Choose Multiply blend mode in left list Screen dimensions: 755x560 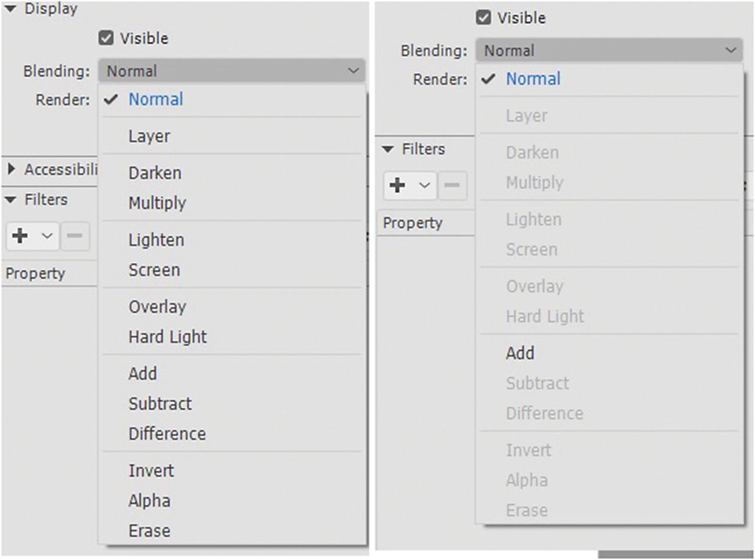coord(157,203)
